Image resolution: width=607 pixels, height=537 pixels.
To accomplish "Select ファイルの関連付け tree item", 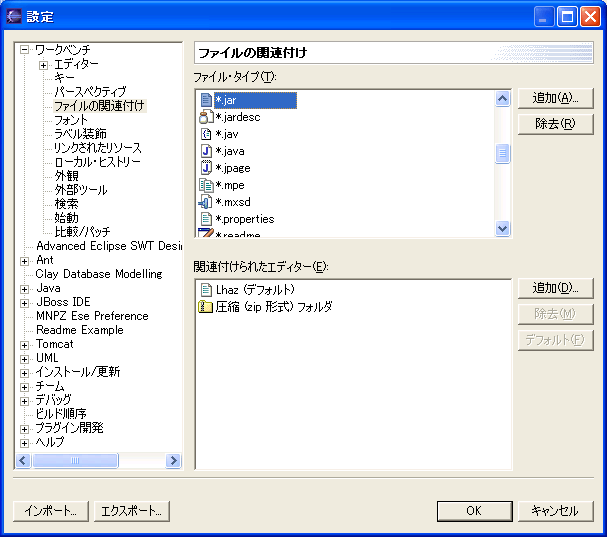I will 99,106.
